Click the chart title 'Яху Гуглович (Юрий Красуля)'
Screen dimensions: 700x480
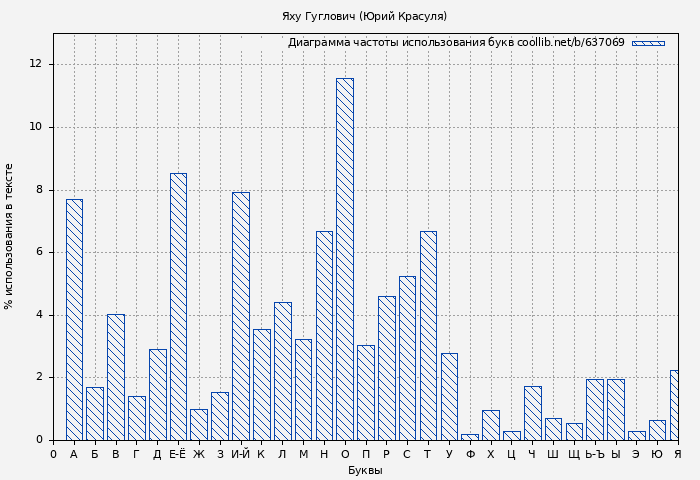[364, 16]
